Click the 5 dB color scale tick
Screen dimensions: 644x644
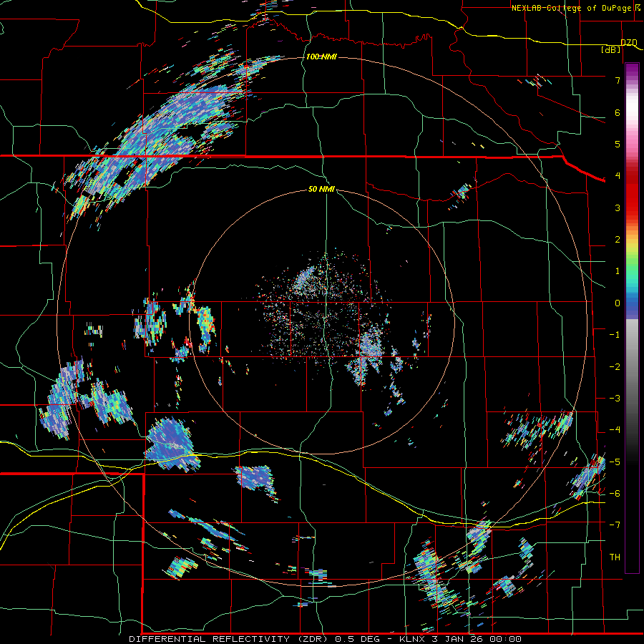pos(618,144)
